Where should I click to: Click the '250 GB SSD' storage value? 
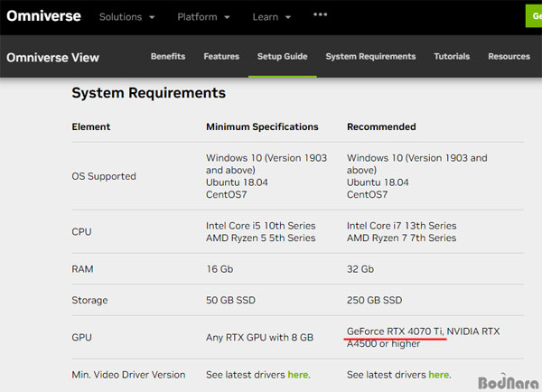374,300
